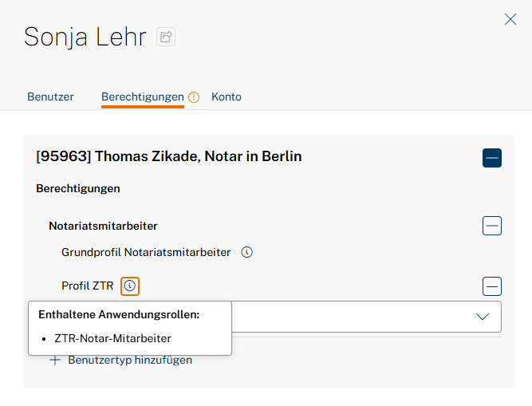
Task: Open the Konto tab
Action: pos(227,97)
